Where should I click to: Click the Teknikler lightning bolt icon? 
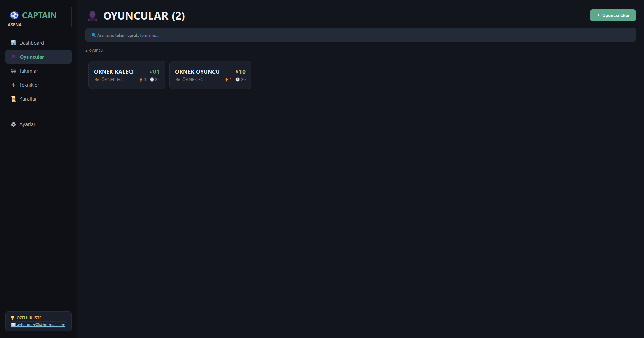coord(13,85)
